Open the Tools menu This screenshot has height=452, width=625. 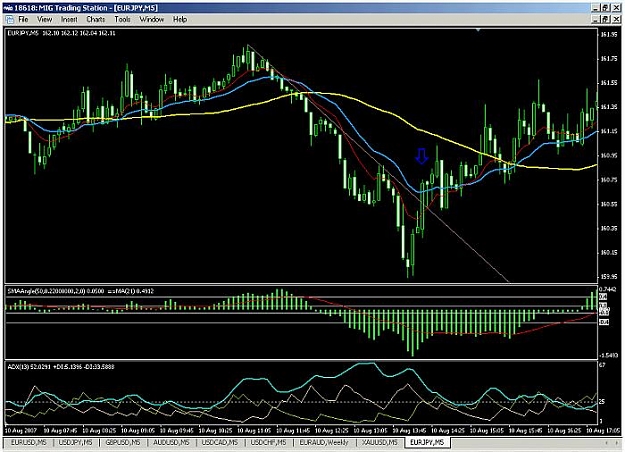coord(122,19)
